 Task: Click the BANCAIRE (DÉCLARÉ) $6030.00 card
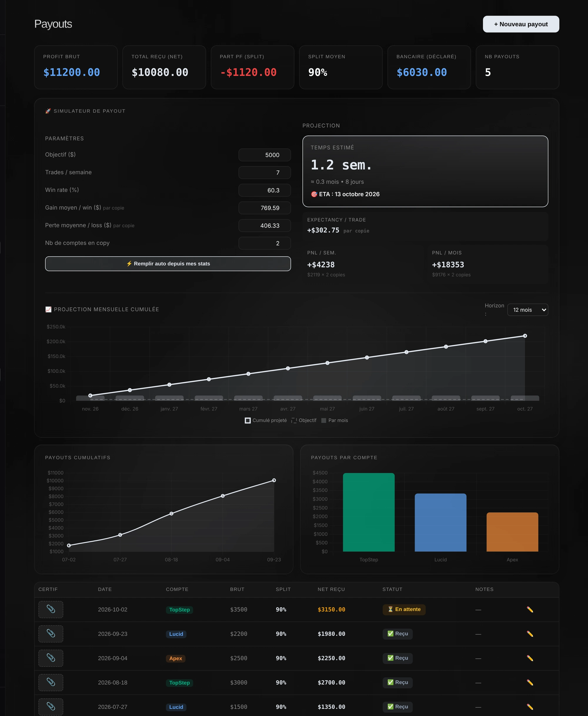429,67
